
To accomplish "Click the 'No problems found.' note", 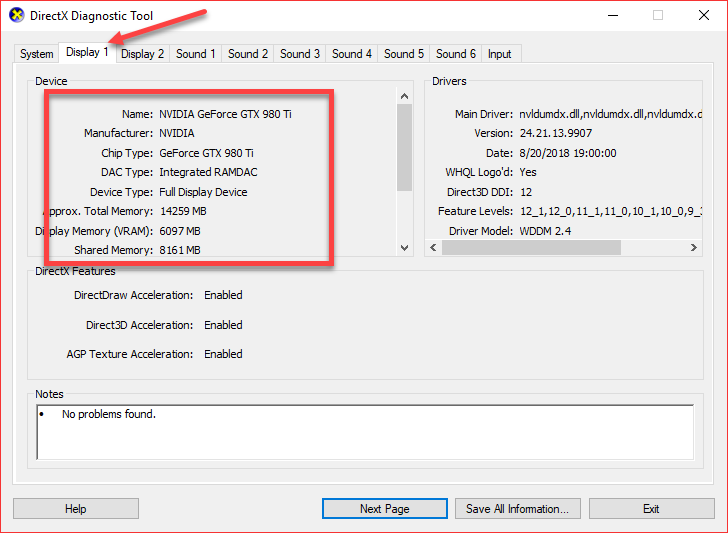I will click(x=109, y=414).
